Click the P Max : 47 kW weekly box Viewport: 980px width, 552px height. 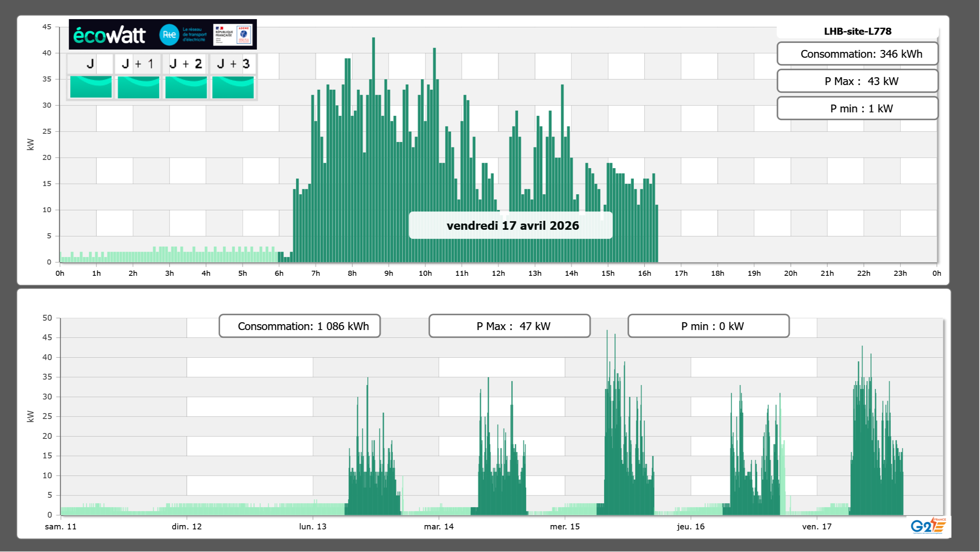tap(509, 326)
